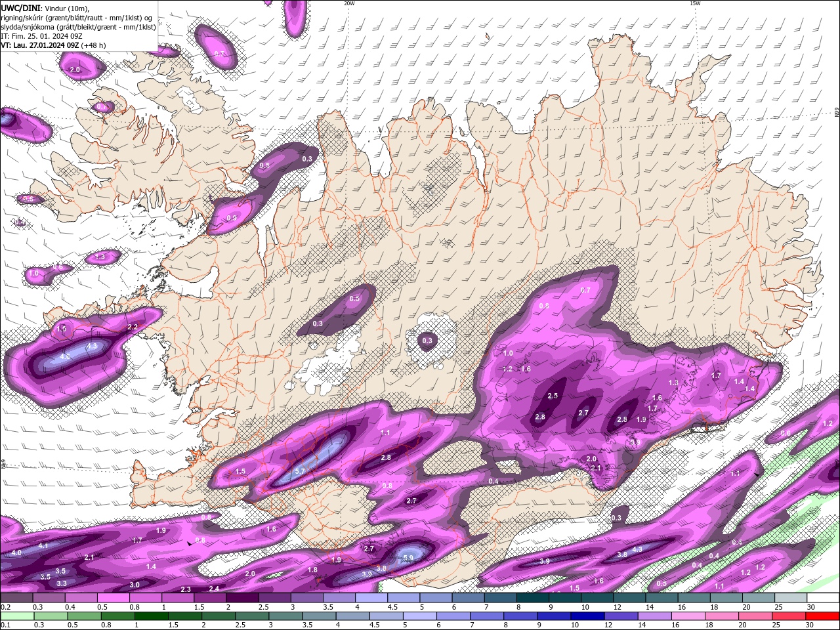Click the 5.9 snowfall value on the map
The image size is (840, 630).
point(408,558)
